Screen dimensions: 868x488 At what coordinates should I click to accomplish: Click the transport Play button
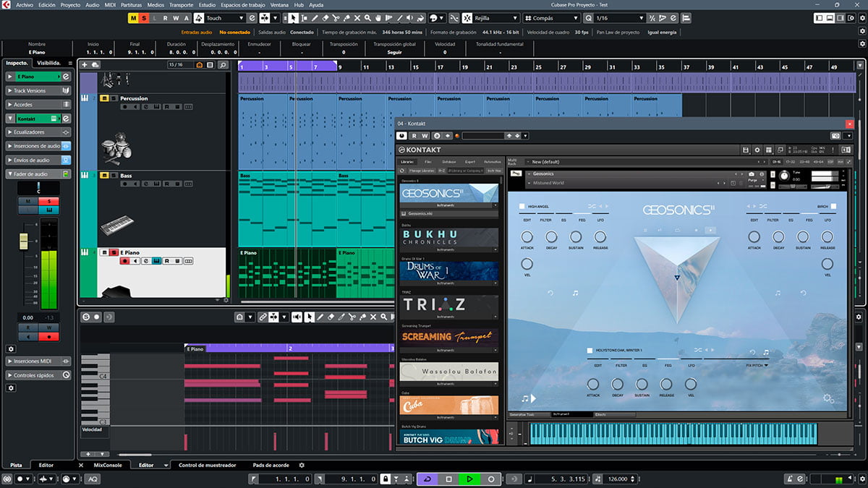[x=470, y=479]
